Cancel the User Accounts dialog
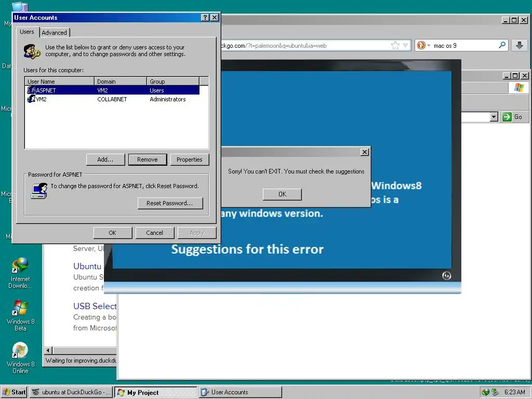532x399 pixels. tap(155, 233)
